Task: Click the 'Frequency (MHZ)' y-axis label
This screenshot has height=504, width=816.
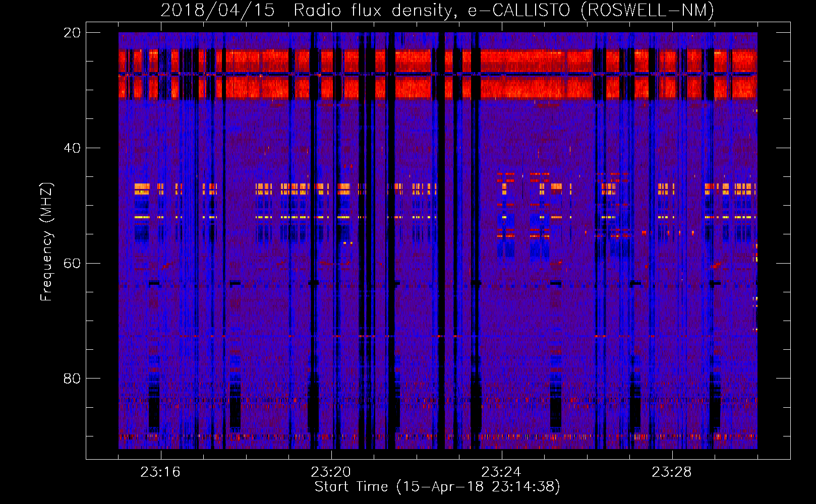Action: [x=46, y=241]
